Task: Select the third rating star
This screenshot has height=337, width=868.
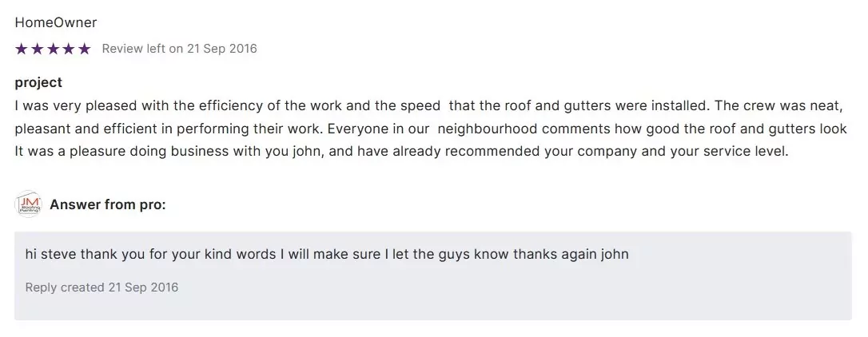Action: 53,50
